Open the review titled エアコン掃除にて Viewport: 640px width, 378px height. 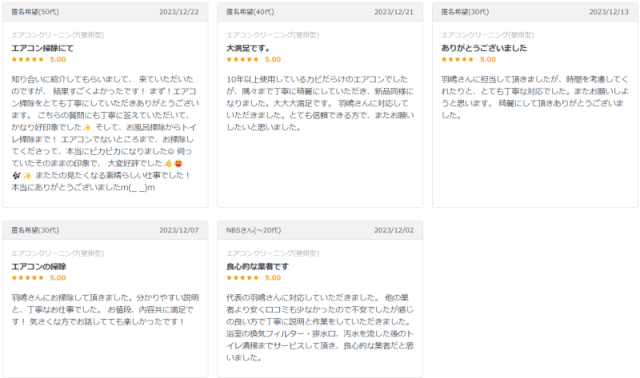(x=42, y=48)
